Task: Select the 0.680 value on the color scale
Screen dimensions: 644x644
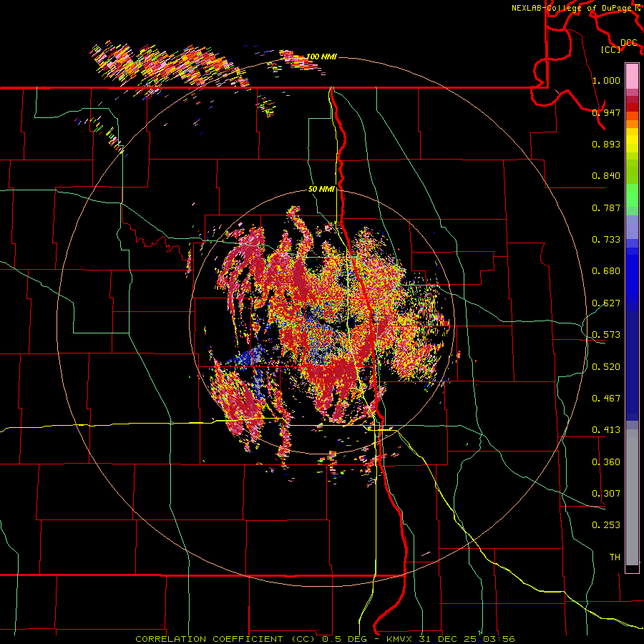Action: pyautogui.click(x=606, y=271)
